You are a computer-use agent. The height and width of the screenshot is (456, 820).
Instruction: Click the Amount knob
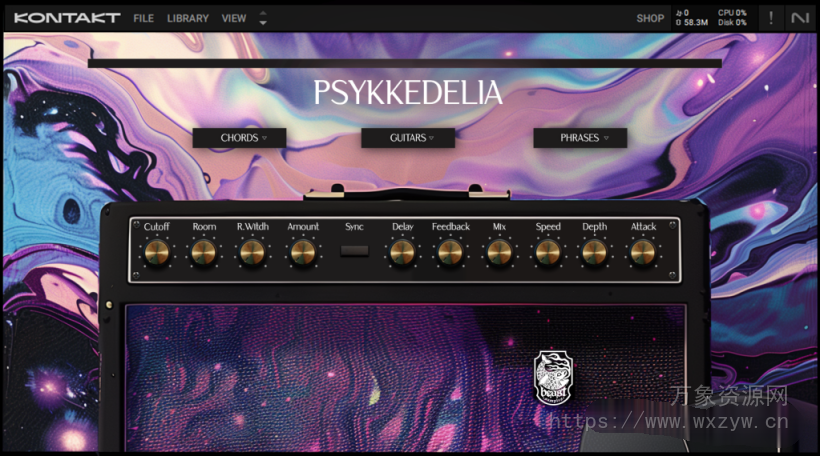pyautogui.click(x=303, y=253)
